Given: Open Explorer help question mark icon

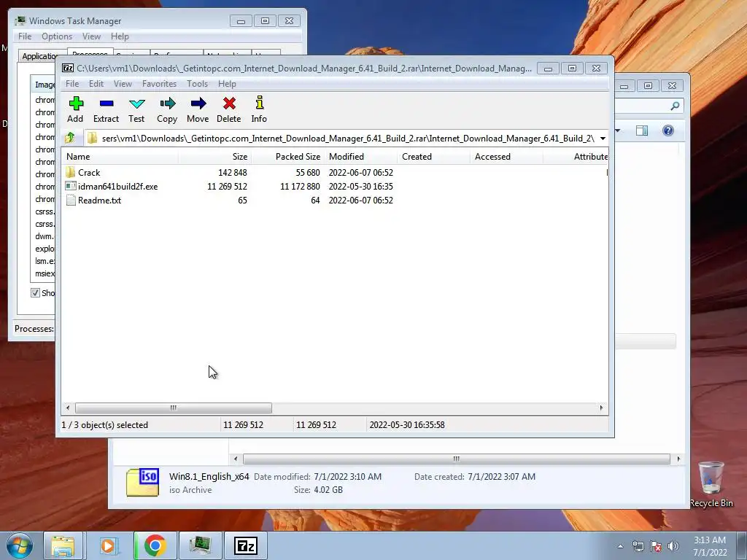Looking at the screenshot, I should pos(668,131).
